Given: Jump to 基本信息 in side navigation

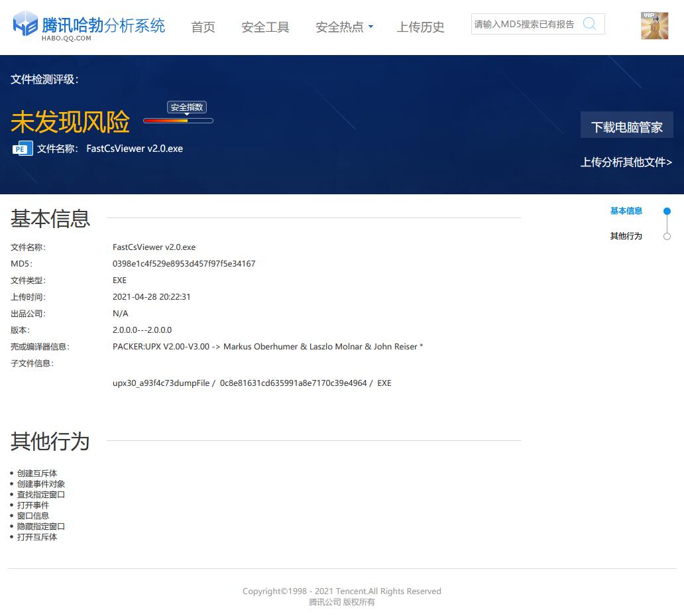Looking at the screenshot, I should [626, 211].
